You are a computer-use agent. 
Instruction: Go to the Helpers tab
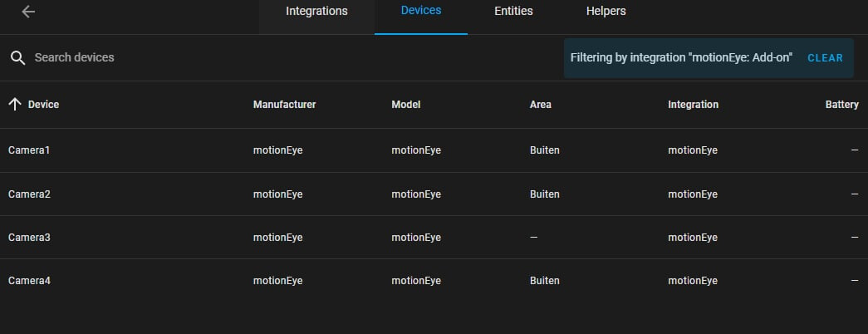pos(606,12)
